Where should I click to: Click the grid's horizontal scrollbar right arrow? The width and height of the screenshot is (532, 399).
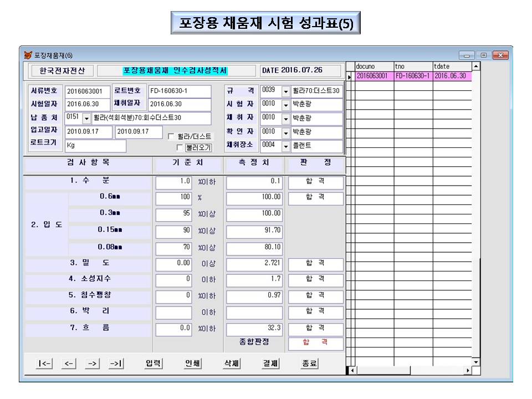[x=468, y=371]
